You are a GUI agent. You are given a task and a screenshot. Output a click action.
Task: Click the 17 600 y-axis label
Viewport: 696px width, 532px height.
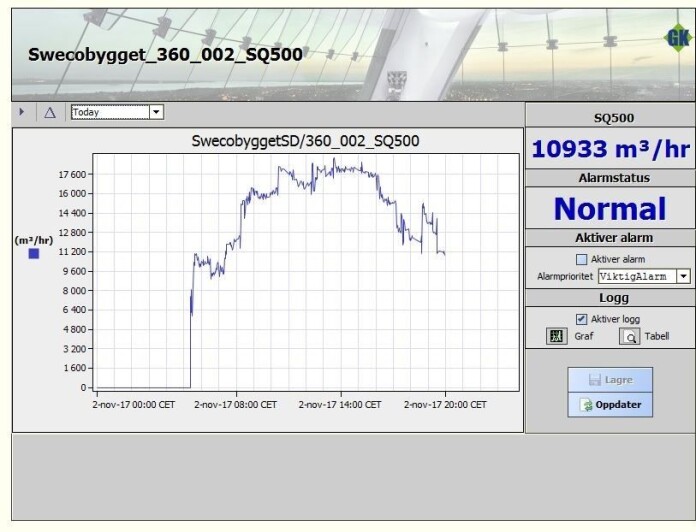(x=72, y=174)
